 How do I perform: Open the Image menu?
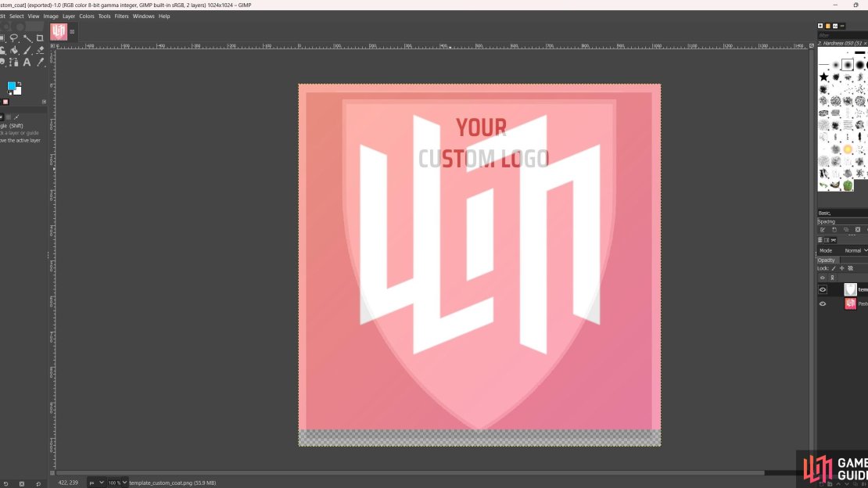[x=51, y=16]
